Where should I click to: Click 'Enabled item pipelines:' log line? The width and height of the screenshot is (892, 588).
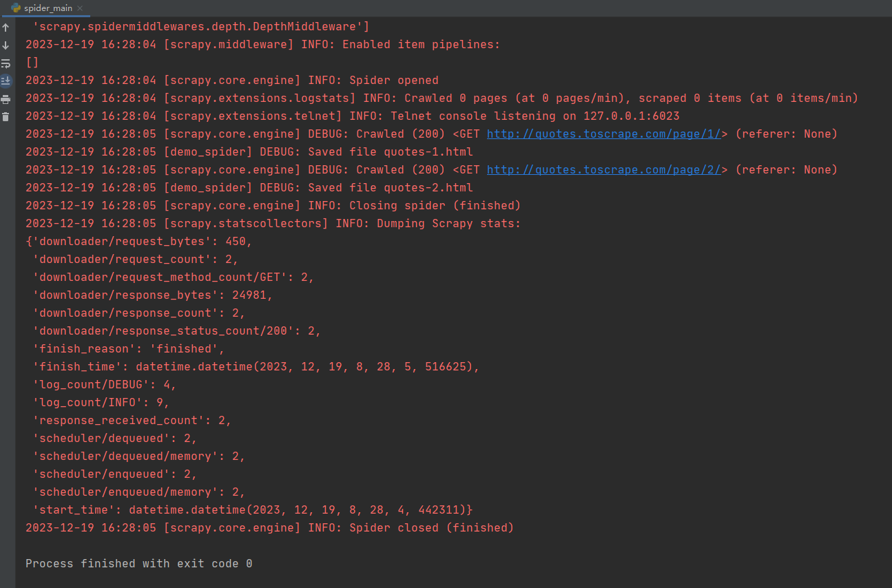[x=263, y=44]
